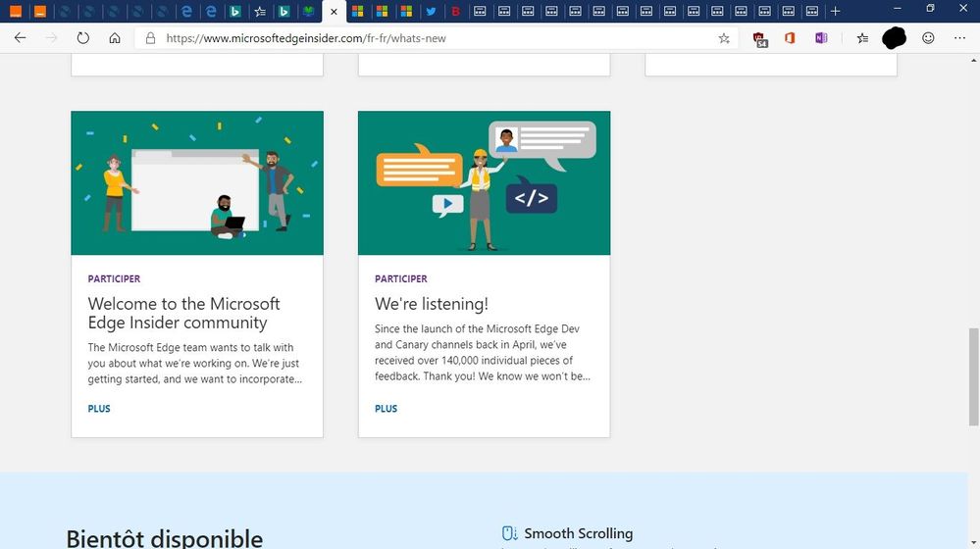Reload the page with the refresh icon

(x=83, y=38)
